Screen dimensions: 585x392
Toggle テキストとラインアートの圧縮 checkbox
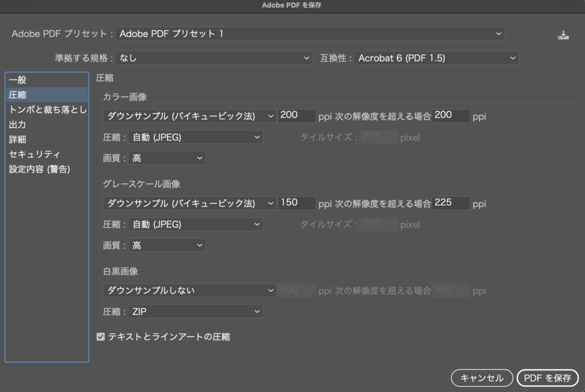[101, 337]
